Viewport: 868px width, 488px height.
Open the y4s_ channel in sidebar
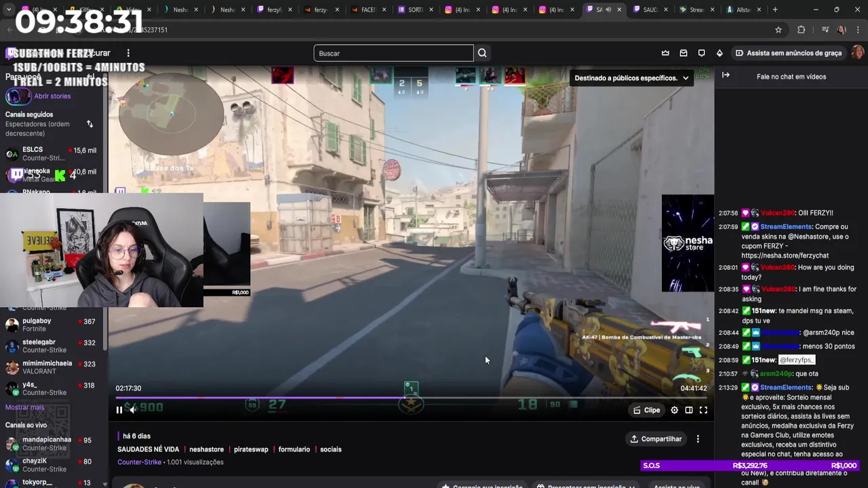pos(53,389)
